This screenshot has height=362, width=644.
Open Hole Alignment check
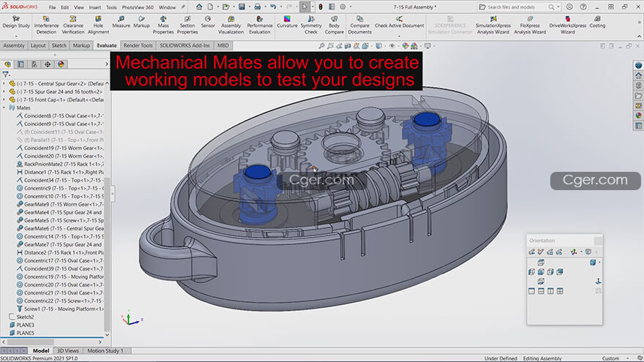tap(98, 25)
